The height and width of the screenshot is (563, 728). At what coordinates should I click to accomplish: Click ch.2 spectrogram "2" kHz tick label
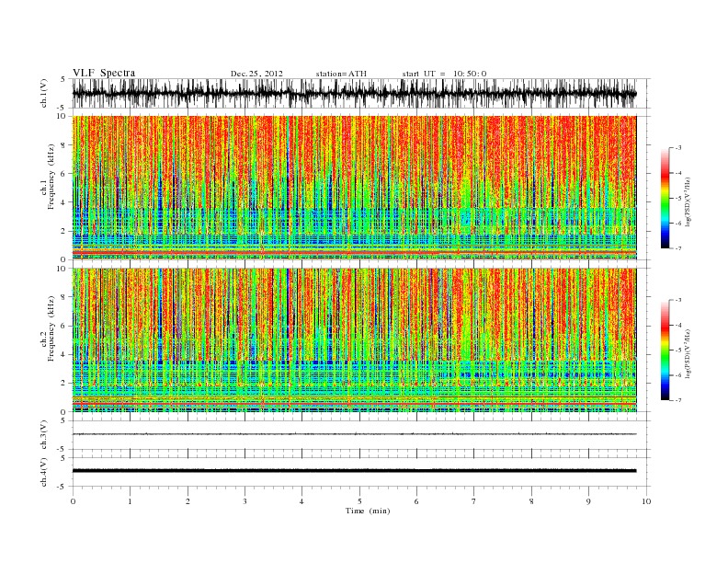coord(63,383)
